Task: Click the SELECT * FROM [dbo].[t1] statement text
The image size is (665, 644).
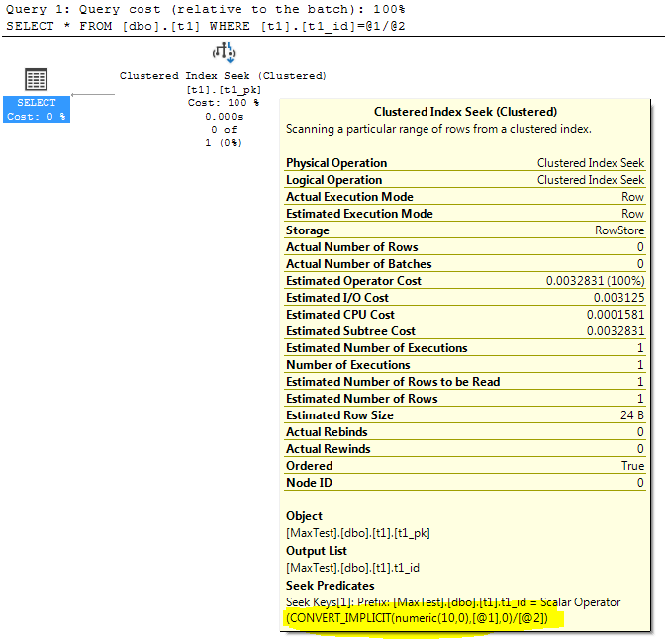Action: pyautogui.click(x=205, y=26)
